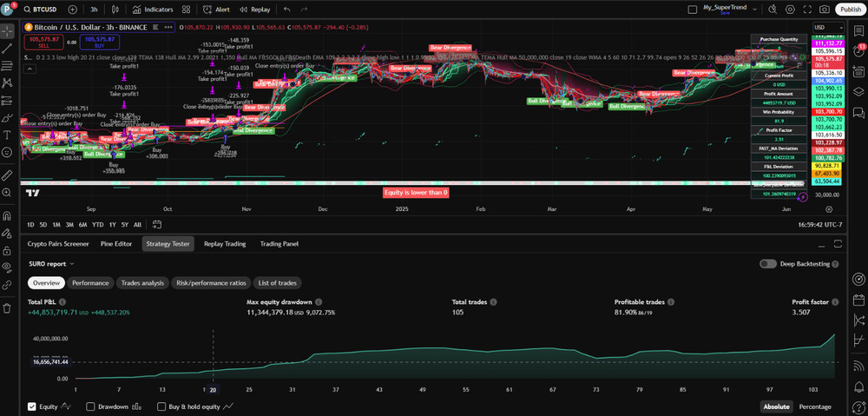Viewport: 868px width, 416px height.
Task: Open the 3h interval selector
Action: click(x=94, y=10)
